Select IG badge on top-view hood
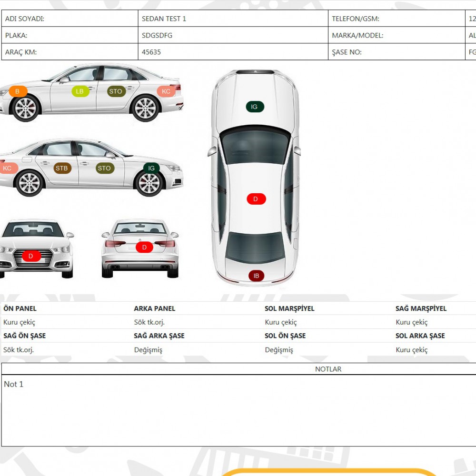Screen dimensions: 476x476 (255, 107)
